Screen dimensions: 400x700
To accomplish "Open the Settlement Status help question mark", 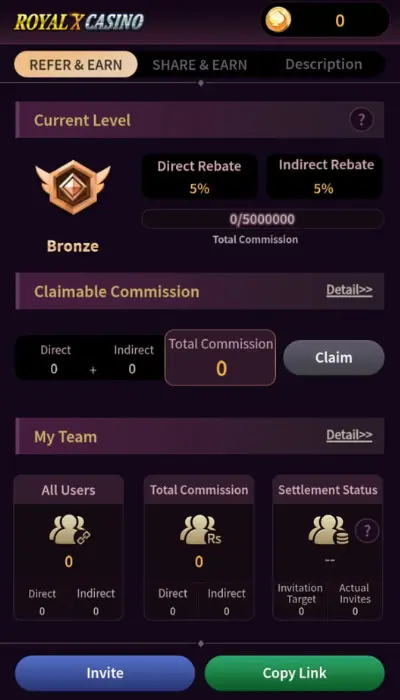I will (x=367, y=531).
